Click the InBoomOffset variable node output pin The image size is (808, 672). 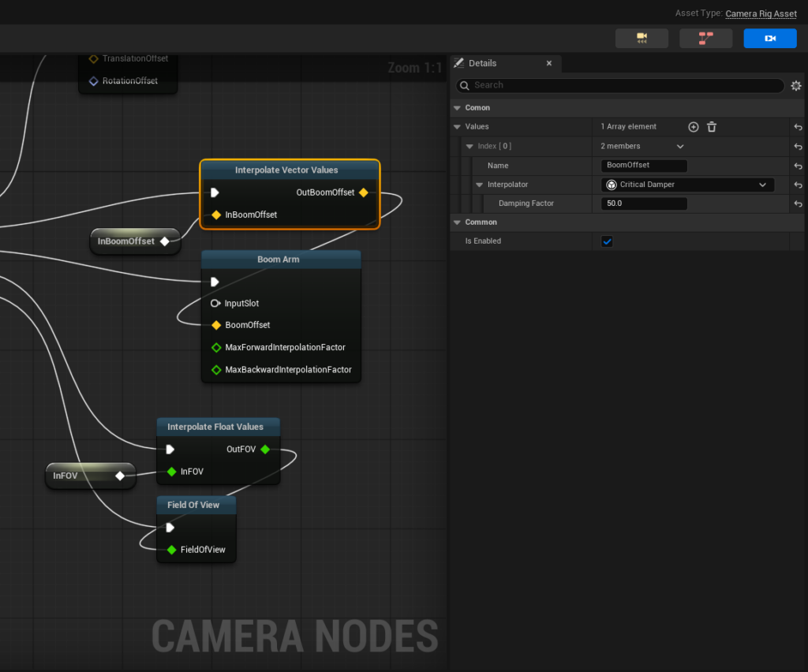[164, 241]
